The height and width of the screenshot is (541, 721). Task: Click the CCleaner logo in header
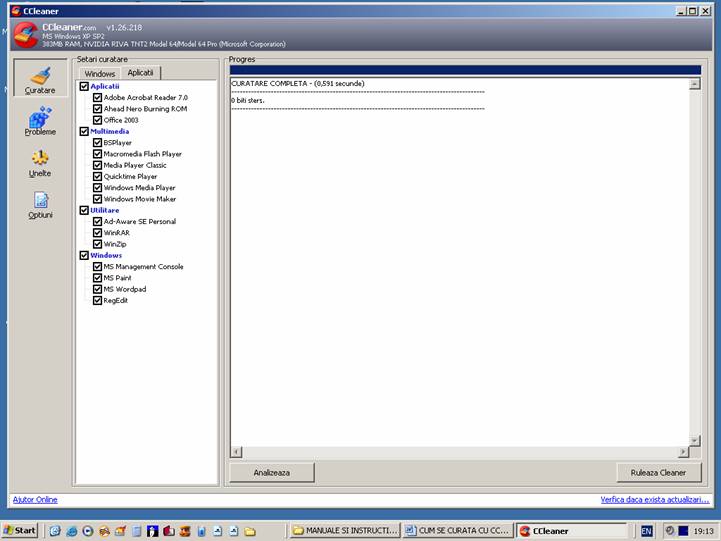click(x=25, y=35)
